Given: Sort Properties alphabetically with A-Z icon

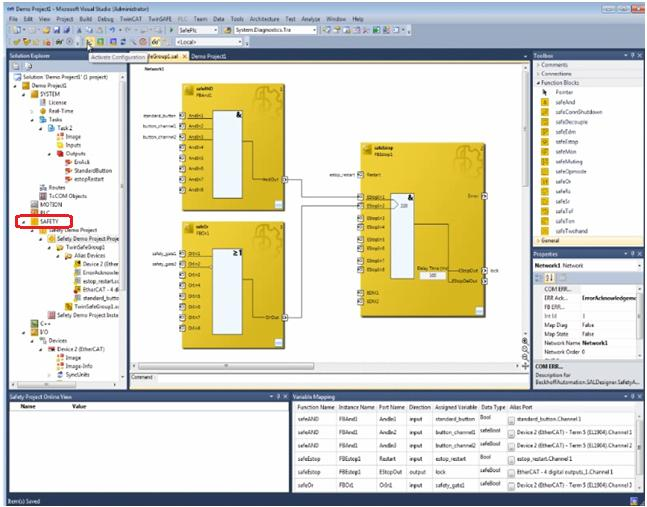Looking at the screenshot, I should pos(549,278).
